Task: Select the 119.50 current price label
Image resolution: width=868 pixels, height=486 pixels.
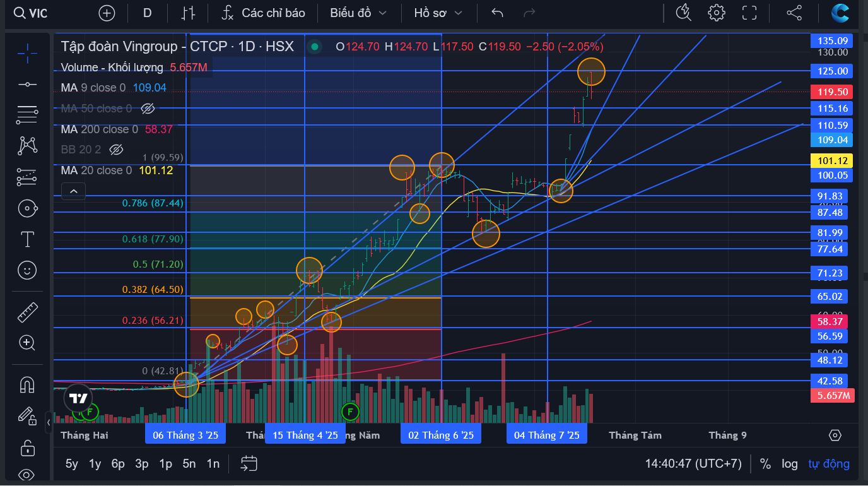Action: click(833, 92)
